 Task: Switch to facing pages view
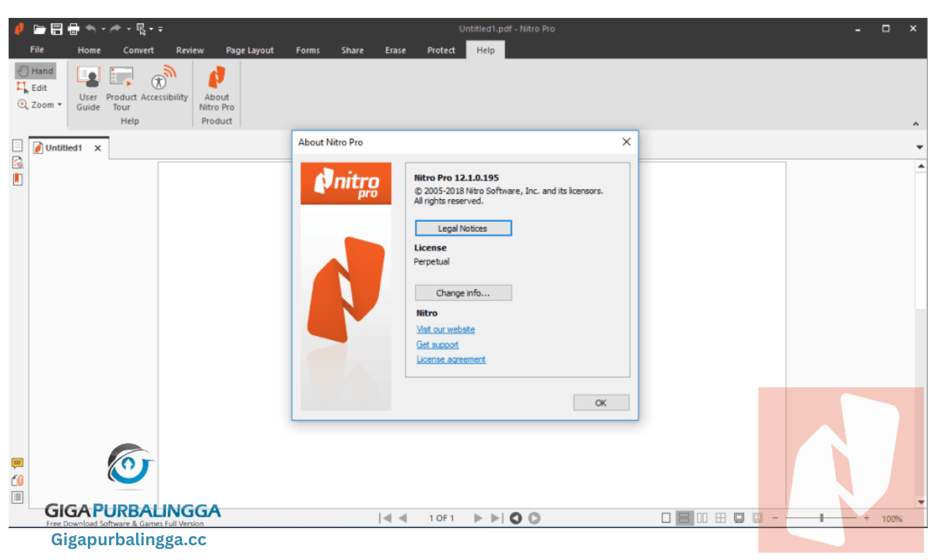pos(702,518)
